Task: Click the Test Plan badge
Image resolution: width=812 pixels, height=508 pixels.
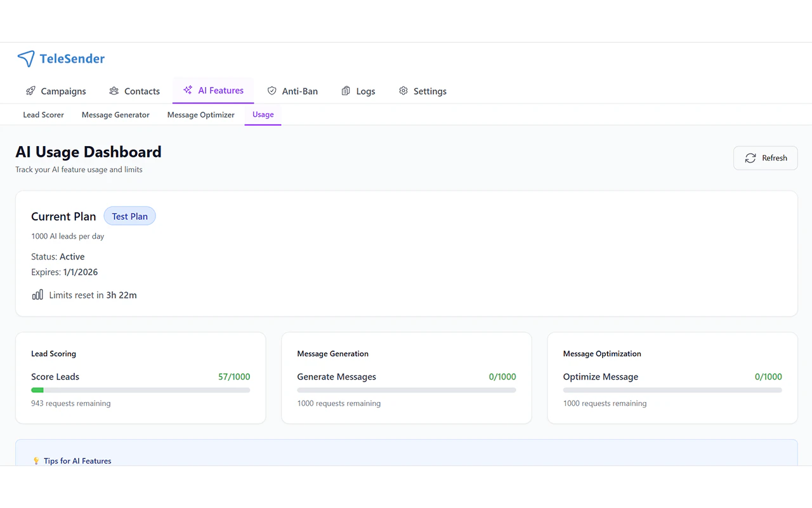Action: [130, 217]
